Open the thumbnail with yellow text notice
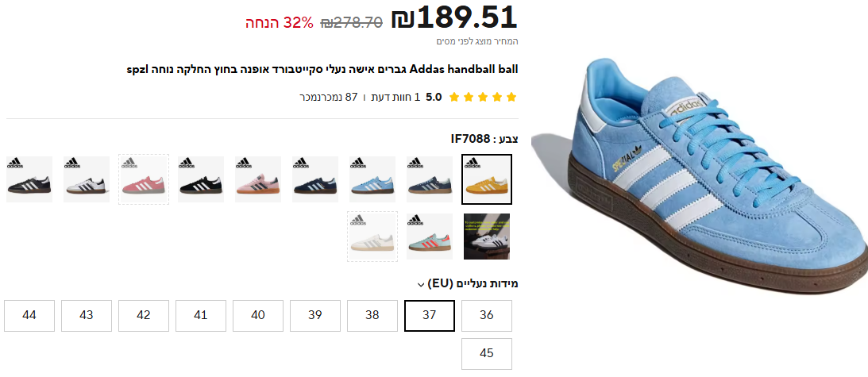 coord(487,237)
